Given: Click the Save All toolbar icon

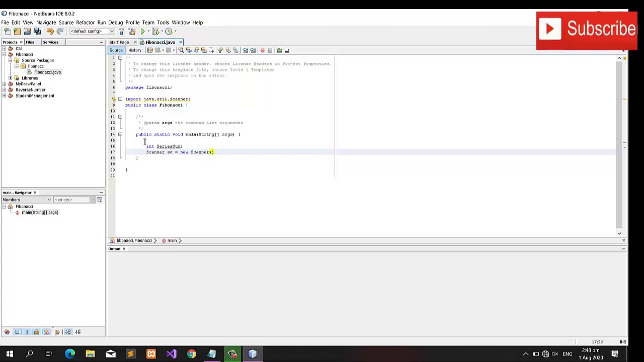Looking at the screenshot, I should pyautogui.click(x=37, y=31).
